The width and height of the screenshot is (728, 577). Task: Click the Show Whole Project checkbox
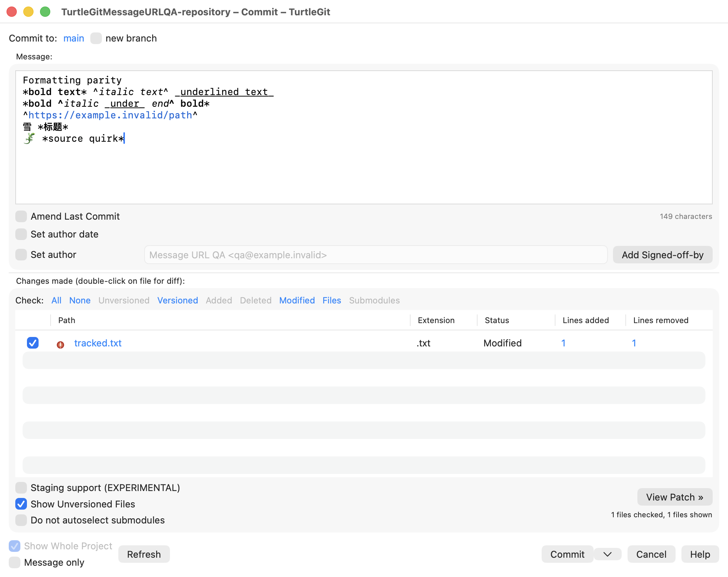coord(15,546)
